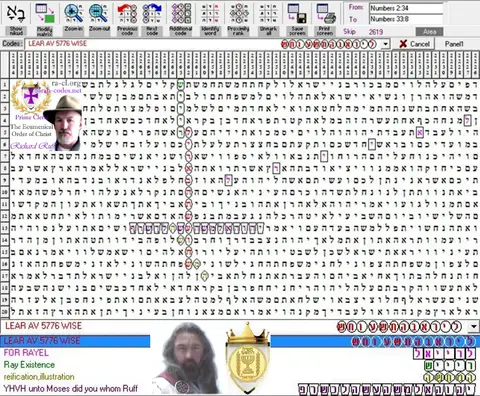This screenshot has width=480, height=396.
Task: Click matrix row number 20 header
Action: [5, 312]
